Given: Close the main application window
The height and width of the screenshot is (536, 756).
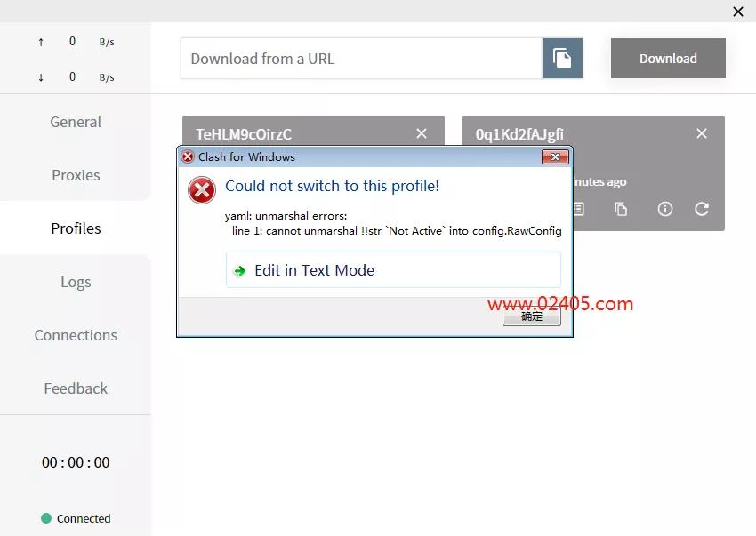Looking at the screenshot, I should tap(737, 12).
